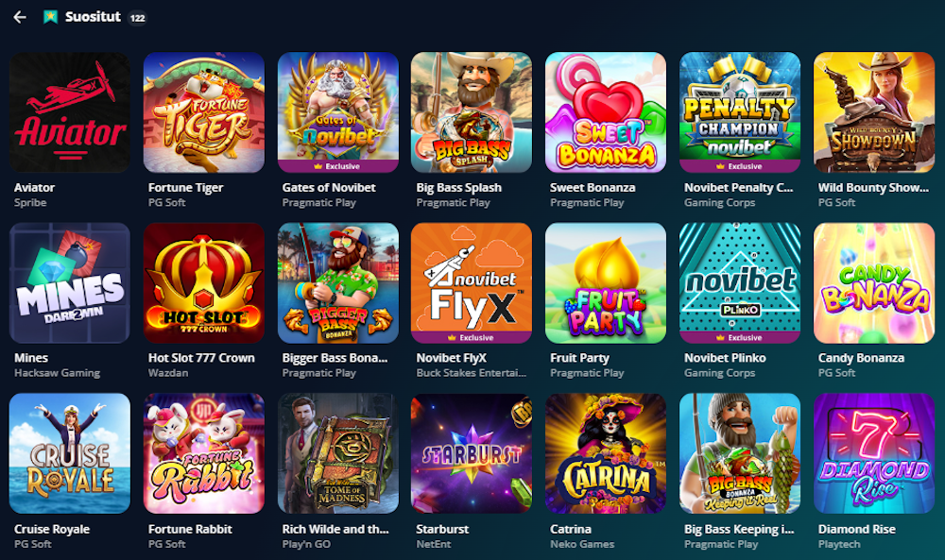Click the Candy Bonanza title link

point(861,358)
